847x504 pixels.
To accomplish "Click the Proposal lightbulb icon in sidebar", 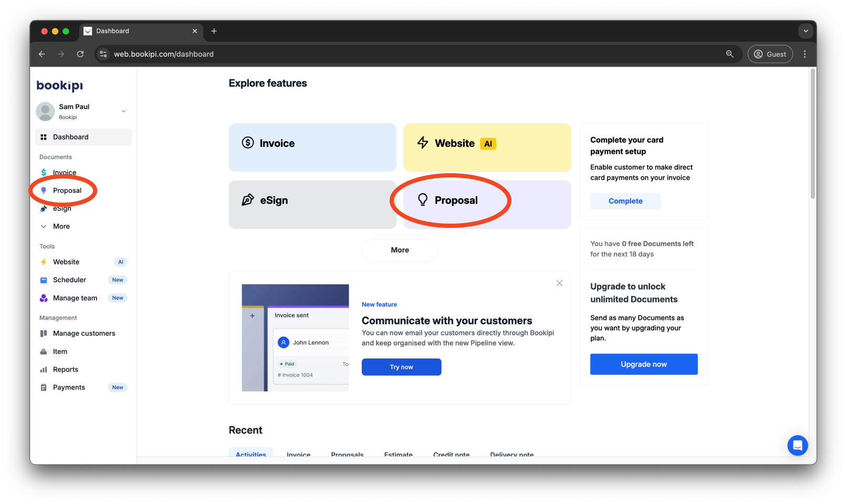I will (x=44, y=190).
